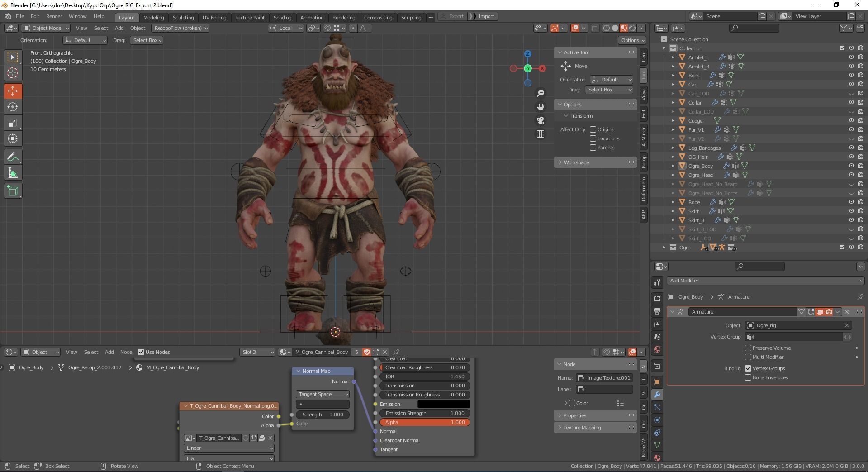Toggle fake user shield for material
The height and width of the screenshot is (472, 868).
pos(367,352)
